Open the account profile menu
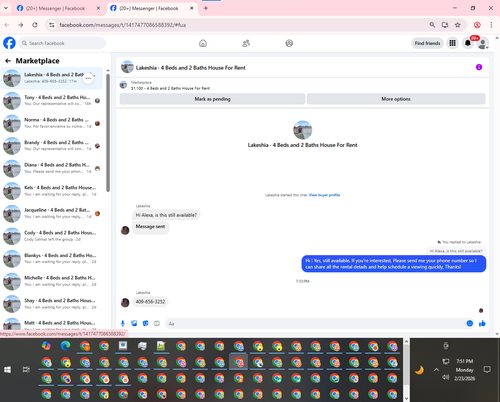The image size is (500, 402). pyautogui.click(x=483, y=43)
